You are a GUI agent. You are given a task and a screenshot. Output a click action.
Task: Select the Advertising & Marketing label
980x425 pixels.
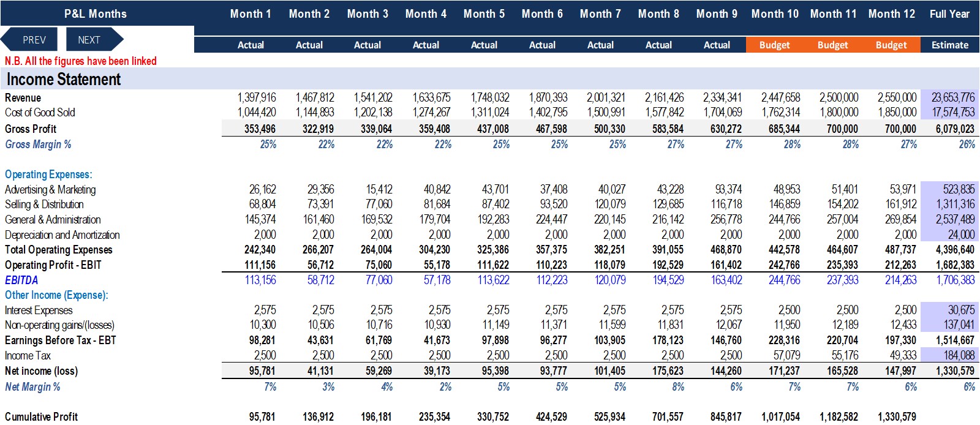pyautogui.click(x=50, y=190)
